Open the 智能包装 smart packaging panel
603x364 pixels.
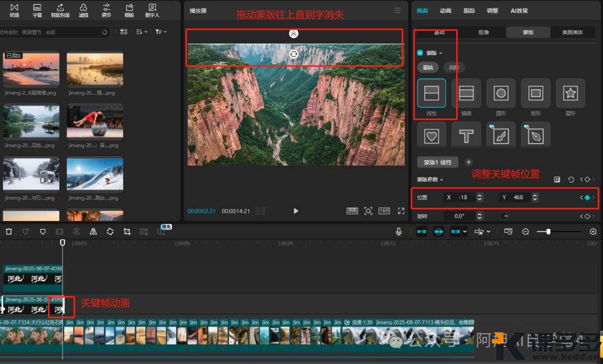coord(60,11)
